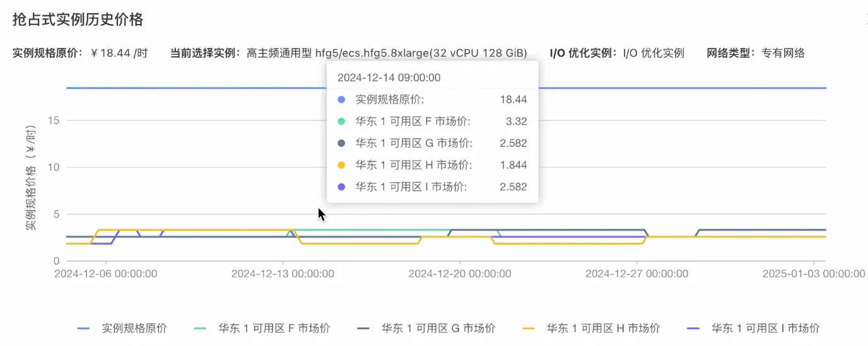Click x-axis label 2025-01-03 00:00:00

[814, 274]
